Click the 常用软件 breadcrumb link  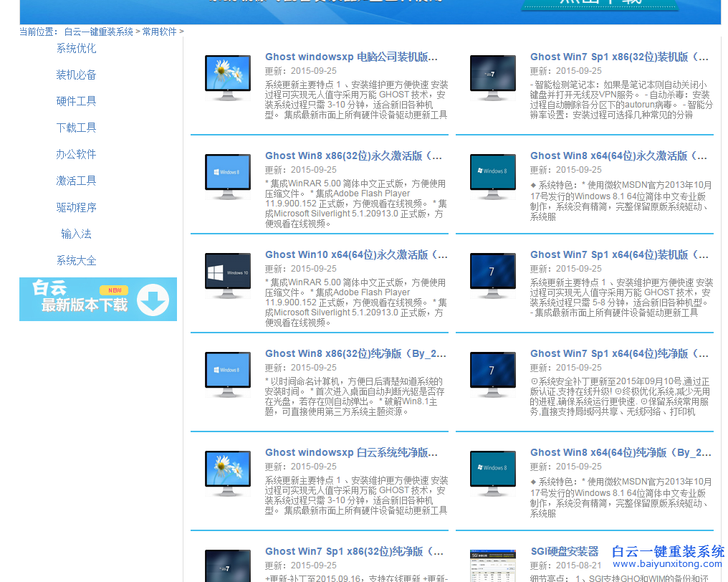click(159, 32)
